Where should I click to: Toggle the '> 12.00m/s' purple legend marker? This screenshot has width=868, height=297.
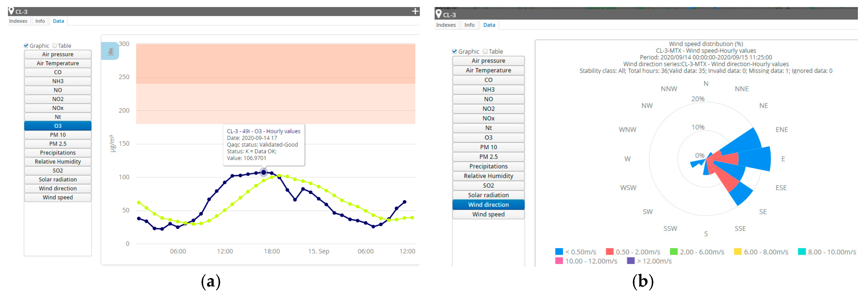(630, 261)
